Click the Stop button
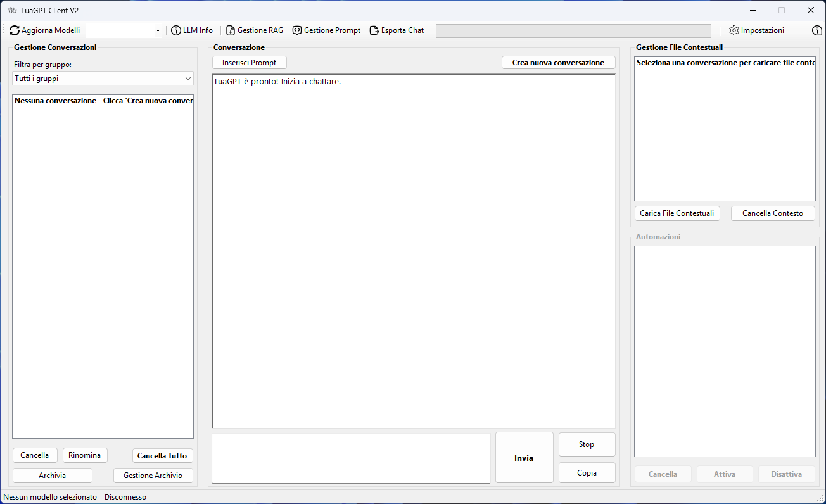Image resolution: width=826 pixels, height=504 pixels. point(587,444)
